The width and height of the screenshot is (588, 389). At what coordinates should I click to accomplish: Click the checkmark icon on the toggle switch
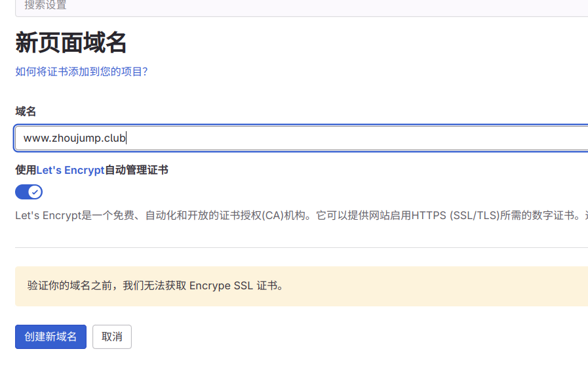pos(35,192)
